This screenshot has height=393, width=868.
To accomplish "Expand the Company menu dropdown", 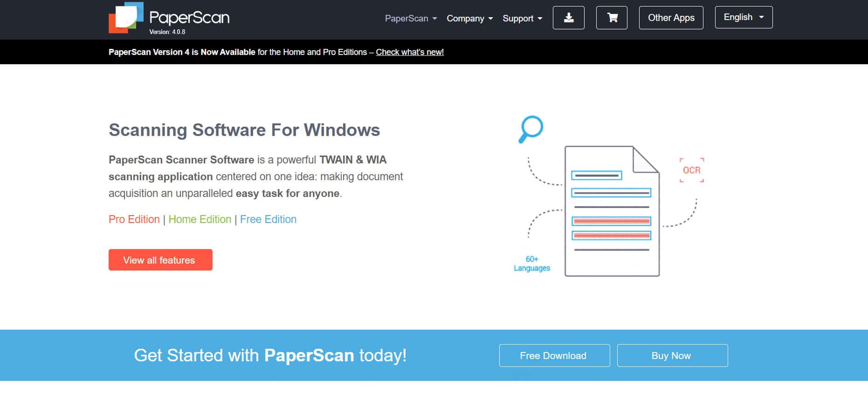I will [x=469, y=18].
